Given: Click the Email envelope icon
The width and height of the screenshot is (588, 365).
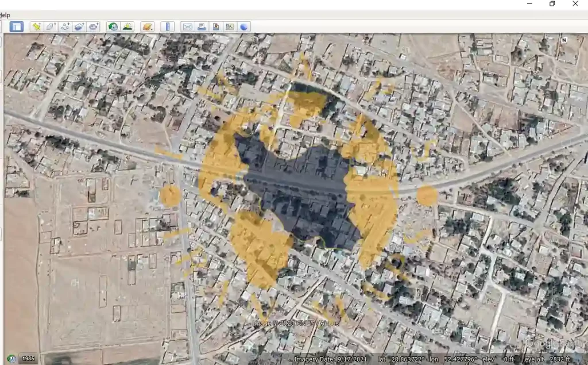Looking at the screenshot, I should [187, 26].
